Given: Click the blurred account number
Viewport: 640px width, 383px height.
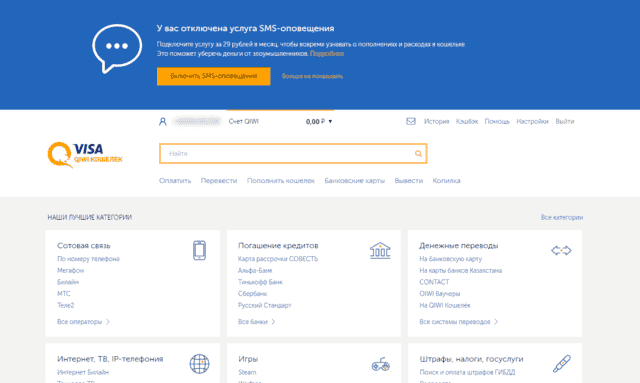Looking at the screenshot, I should click(x=197, y=121).
